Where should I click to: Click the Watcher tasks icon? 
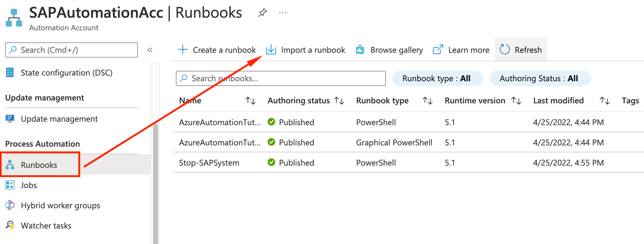click(10, 226)
